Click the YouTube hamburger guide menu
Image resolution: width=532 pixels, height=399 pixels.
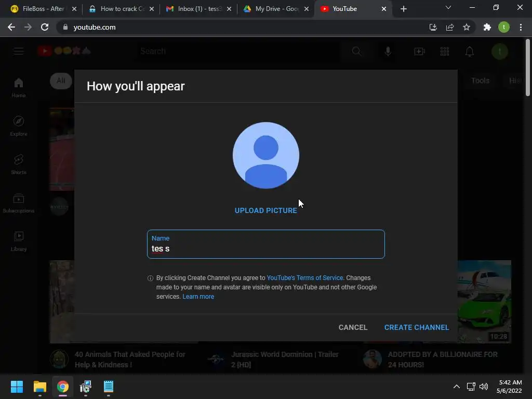[x=19, y=51]
